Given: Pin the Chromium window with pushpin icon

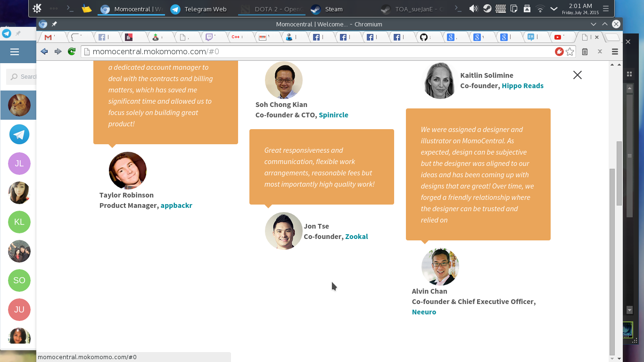Looking at the screenshot, I should (x=54, y=24).
